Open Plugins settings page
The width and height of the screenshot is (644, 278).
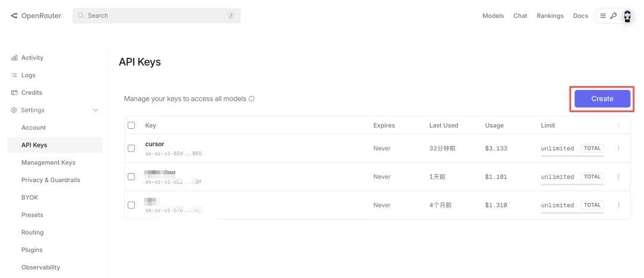[32, 250]
